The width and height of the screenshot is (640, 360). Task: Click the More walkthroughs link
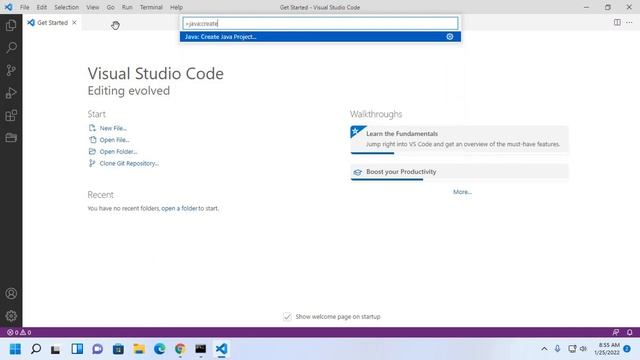(x=462, y=192)
